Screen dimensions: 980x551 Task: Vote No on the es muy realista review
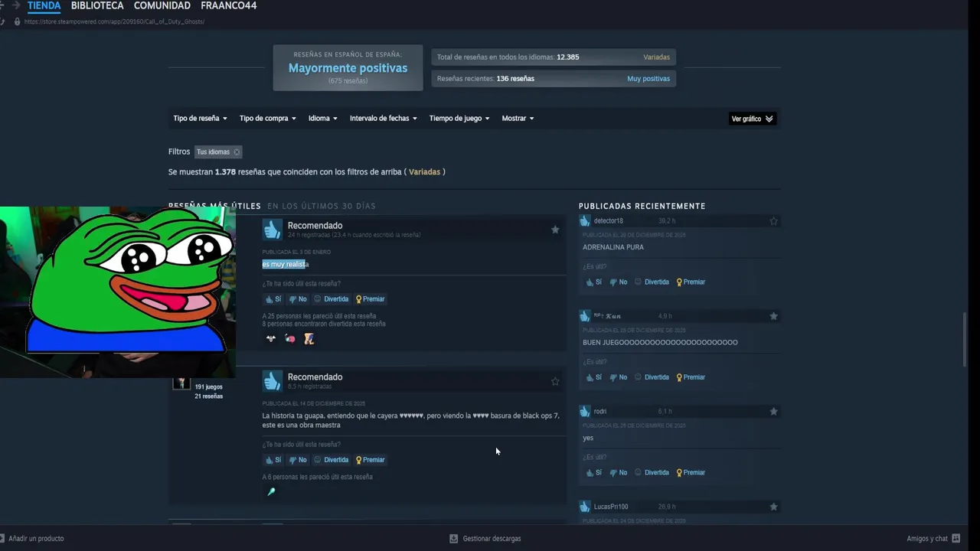(x=298, y=299)
